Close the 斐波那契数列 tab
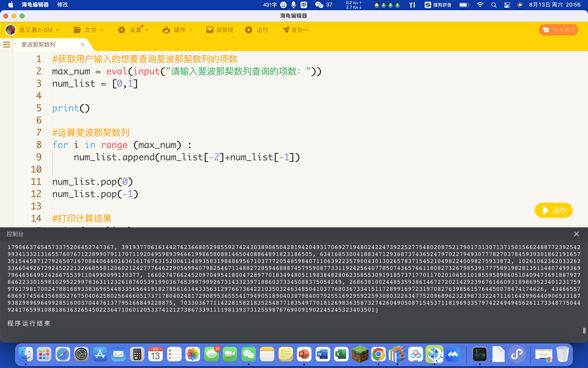This screenshot has height=368, width=588. pyautogui.click(x=82, y=45)
